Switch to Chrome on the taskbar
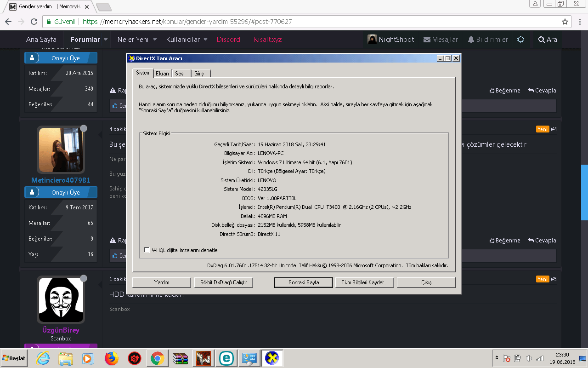 [158, 358]
